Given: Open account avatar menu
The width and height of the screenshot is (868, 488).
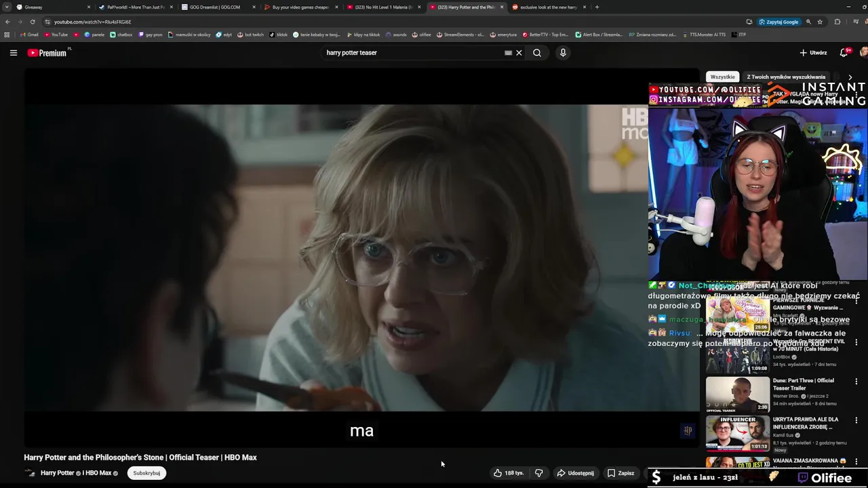Looking at the screenshot, I should 864,53.
